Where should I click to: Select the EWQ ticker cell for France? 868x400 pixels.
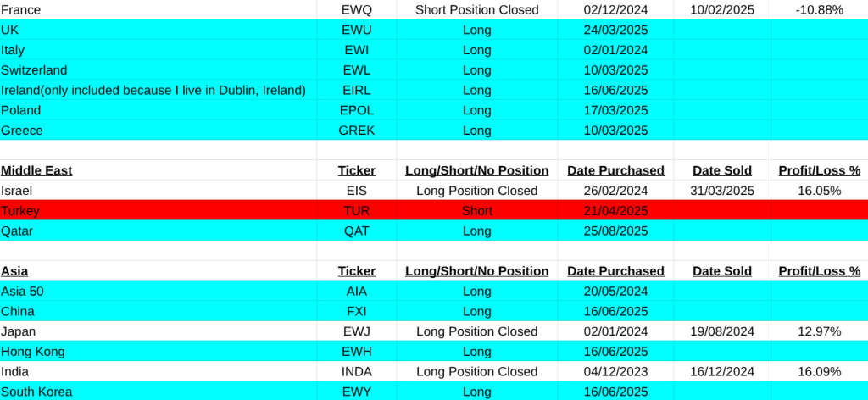(356, 9)
